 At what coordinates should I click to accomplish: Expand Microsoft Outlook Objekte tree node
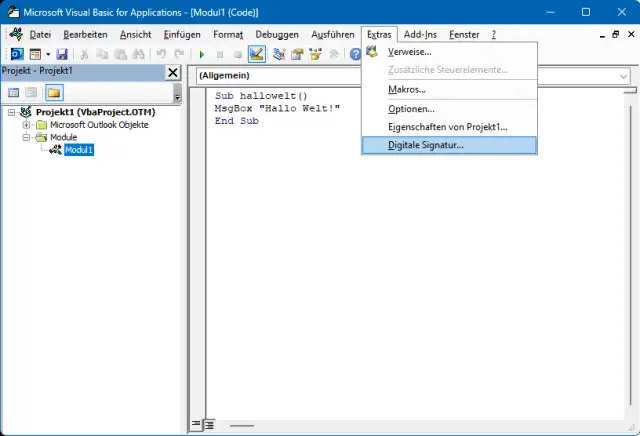click(x=27, y=125)
